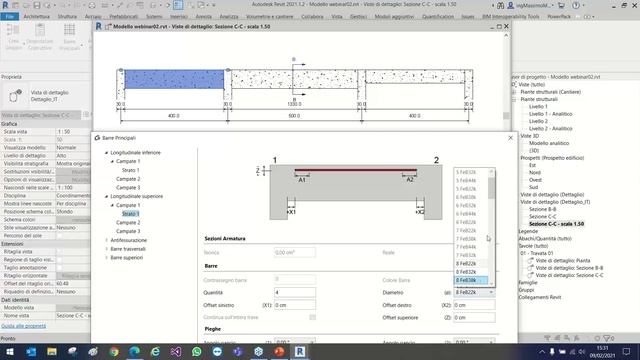The height and width of the screenshot is (360, 640).
Task: Open Internet Explorer from the taskbar
Action: click(156, 352)
